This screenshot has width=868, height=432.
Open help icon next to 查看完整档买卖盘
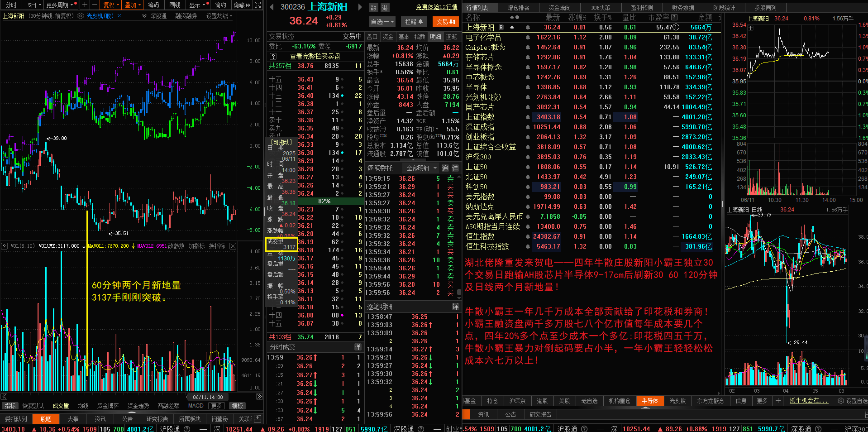point(273,57)
